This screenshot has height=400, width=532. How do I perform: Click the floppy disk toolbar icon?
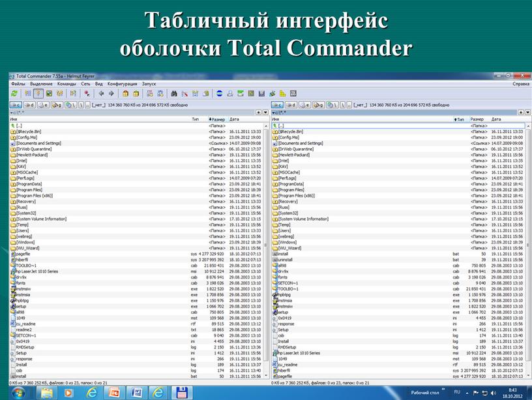point(261,93)
